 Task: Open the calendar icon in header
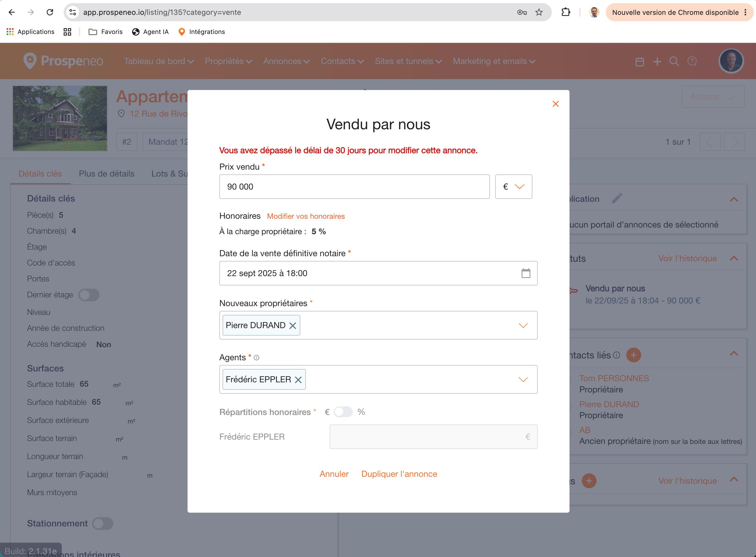click(640, 61)
